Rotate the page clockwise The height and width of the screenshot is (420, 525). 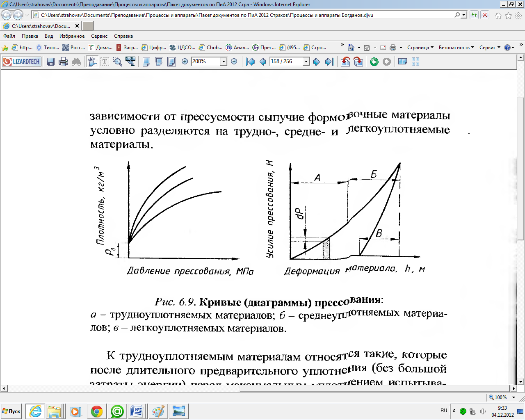coord(358,62)
